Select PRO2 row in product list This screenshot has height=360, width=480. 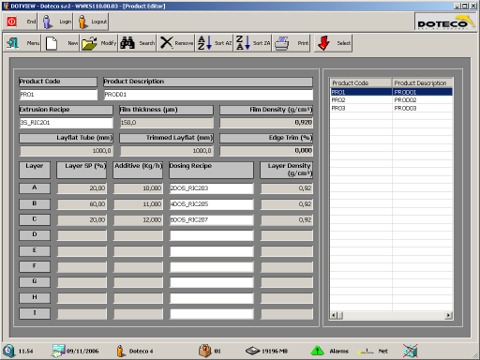tap(391, 100)
